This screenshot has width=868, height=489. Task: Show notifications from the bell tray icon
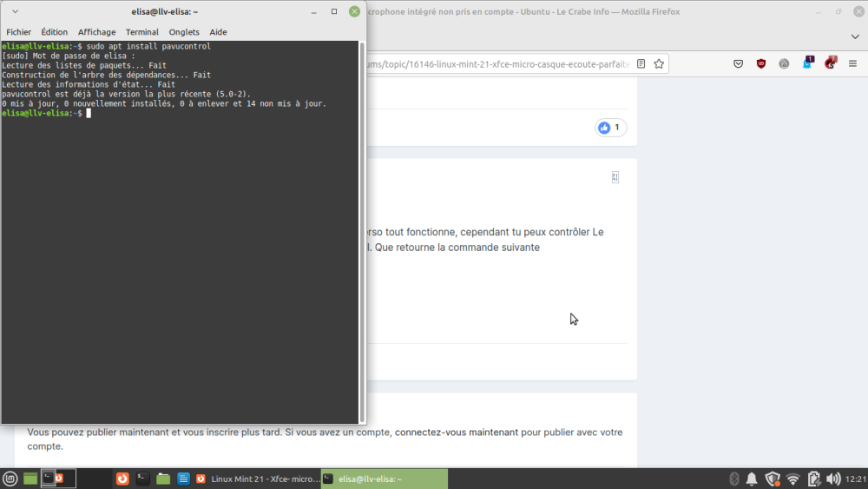[x=752, y=479]
